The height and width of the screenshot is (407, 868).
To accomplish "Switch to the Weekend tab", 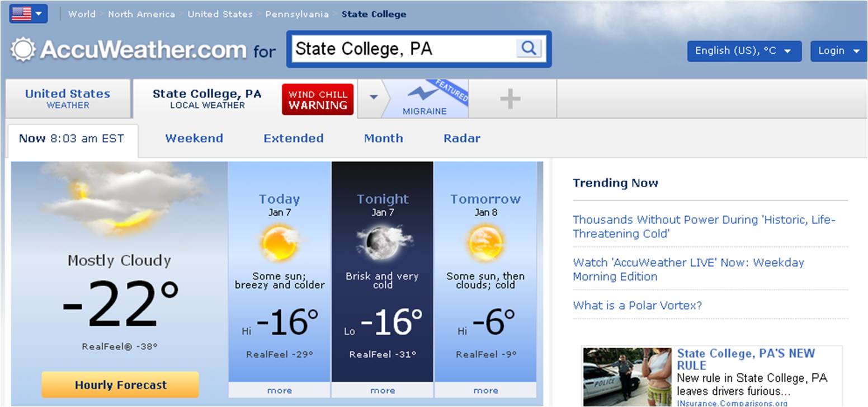I will 194,138.
